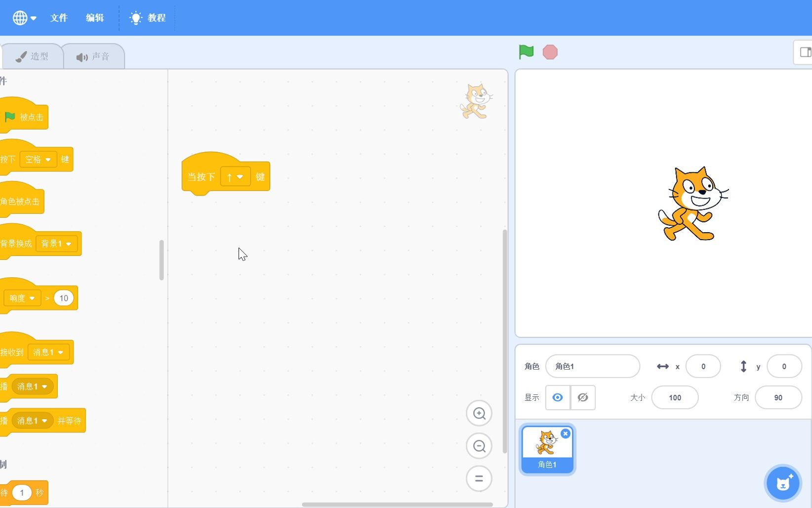Hide the sprite with crossed-eye icon
The width and height of the screenshot is (812, 508).
583,397
